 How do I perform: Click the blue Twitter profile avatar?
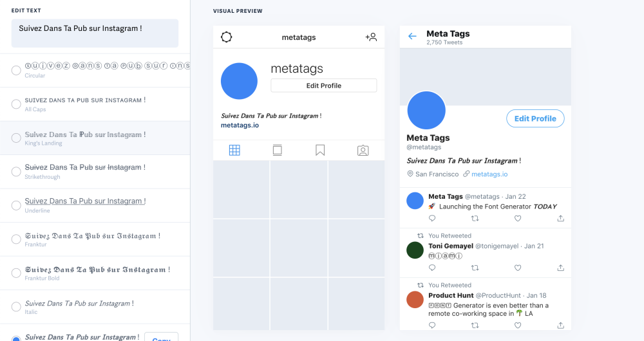click(426, 111)
